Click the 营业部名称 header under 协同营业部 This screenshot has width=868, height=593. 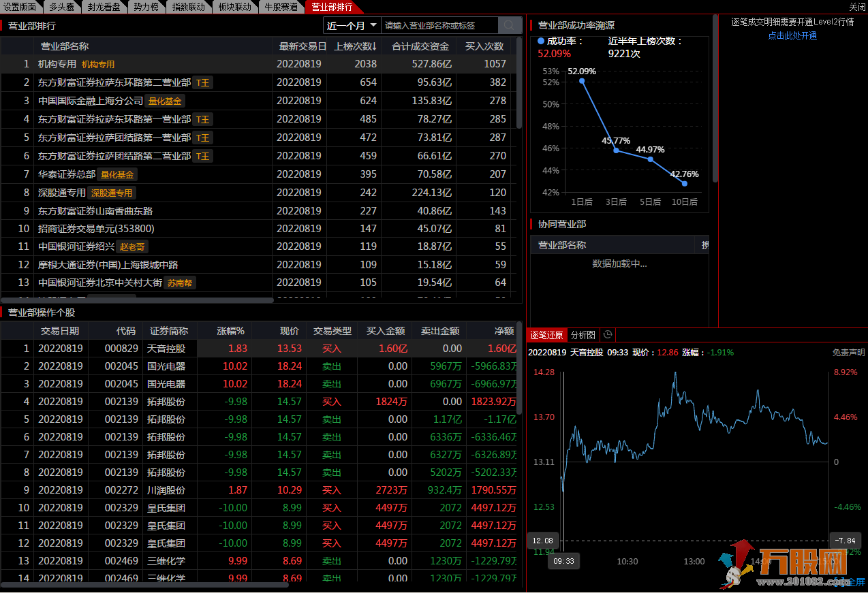(x=562, y=245)
